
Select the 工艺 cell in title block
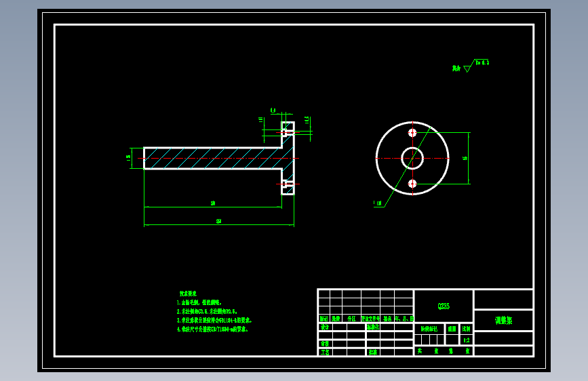pos(325,353)
